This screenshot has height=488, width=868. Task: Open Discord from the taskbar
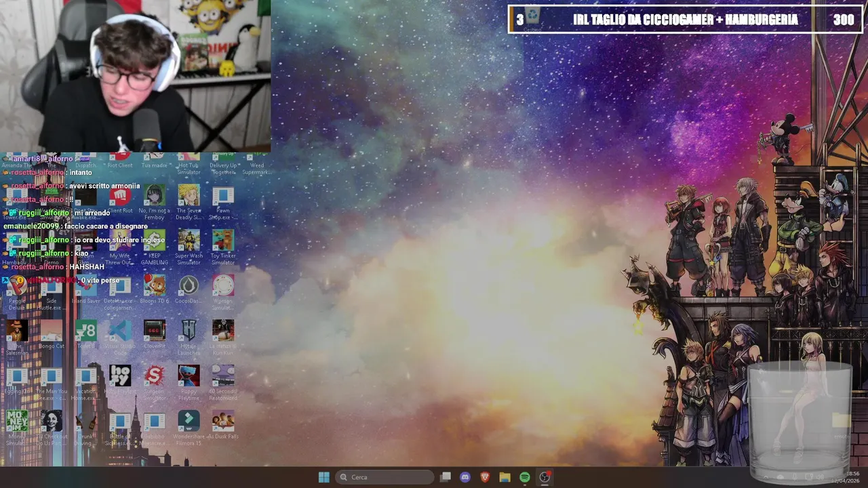[x=465, y=477]
